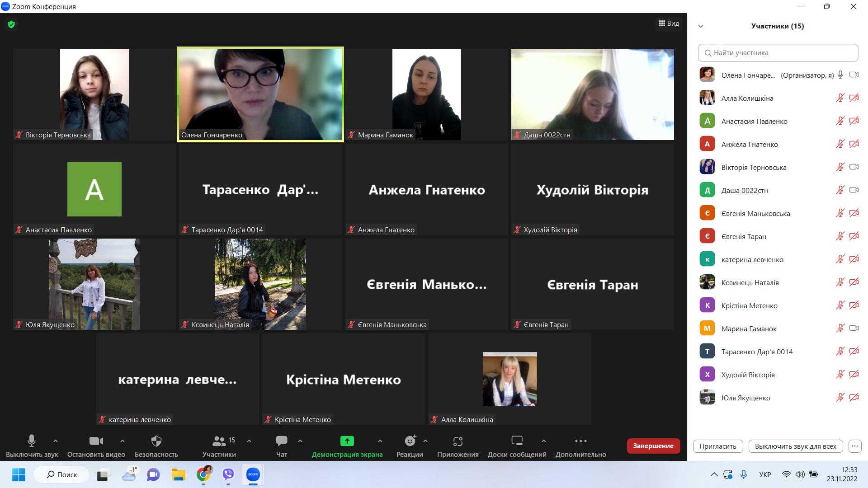Stop your video with the camera button

96,441
